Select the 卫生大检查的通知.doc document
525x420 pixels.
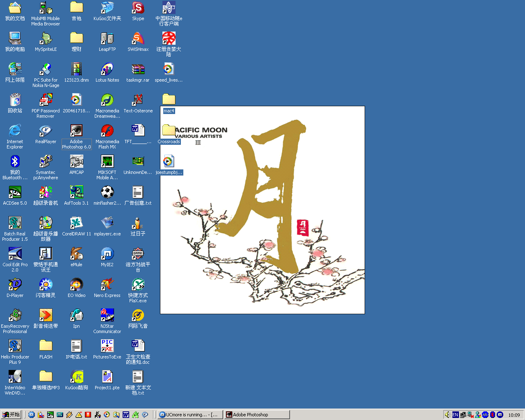138,352
